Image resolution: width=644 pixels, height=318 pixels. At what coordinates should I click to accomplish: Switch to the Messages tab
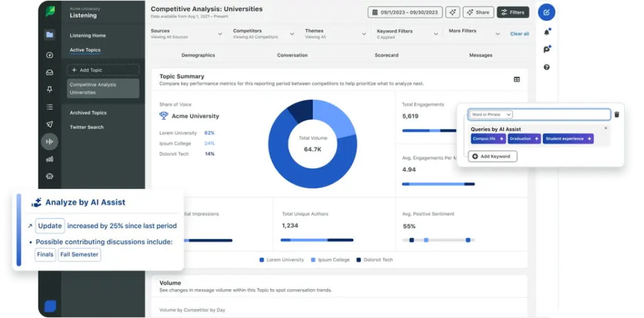480,55
